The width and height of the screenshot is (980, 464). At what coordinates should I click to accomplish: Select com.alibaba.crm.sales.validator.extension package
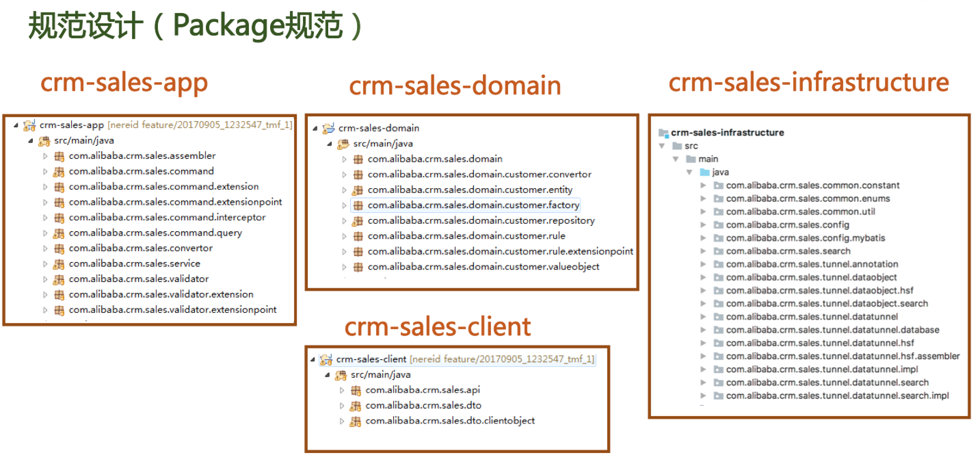coord(161,295)
